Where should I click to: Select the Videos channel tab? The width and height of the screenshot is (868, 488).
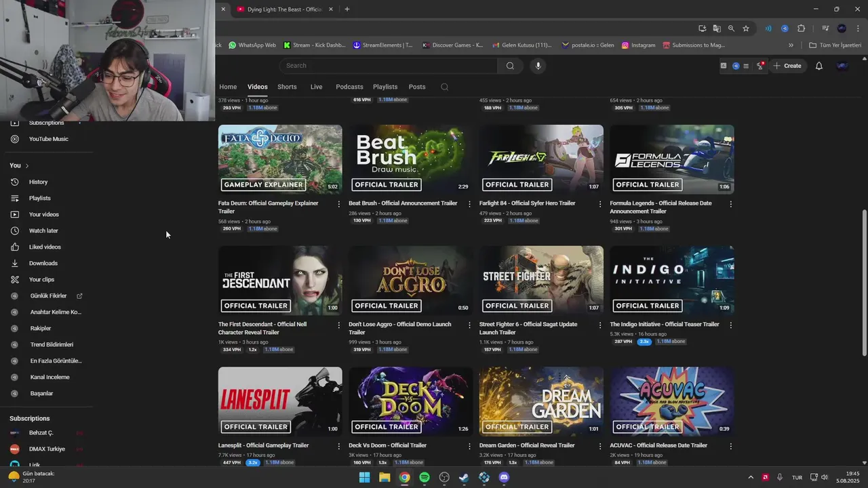tap(258, 87)
